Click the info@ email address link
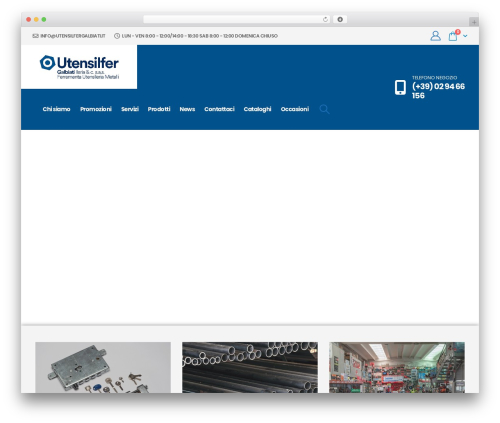The height and width of the screenshot is (423, 500). click(73, 36)
